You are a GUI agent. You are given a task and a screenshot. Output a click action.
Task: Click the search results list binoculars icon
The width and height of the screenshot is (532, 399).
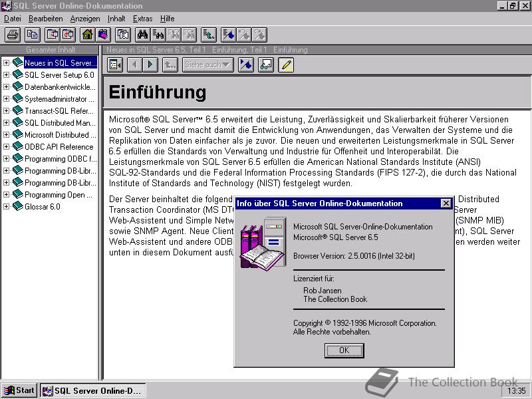(x=158, y=35)
